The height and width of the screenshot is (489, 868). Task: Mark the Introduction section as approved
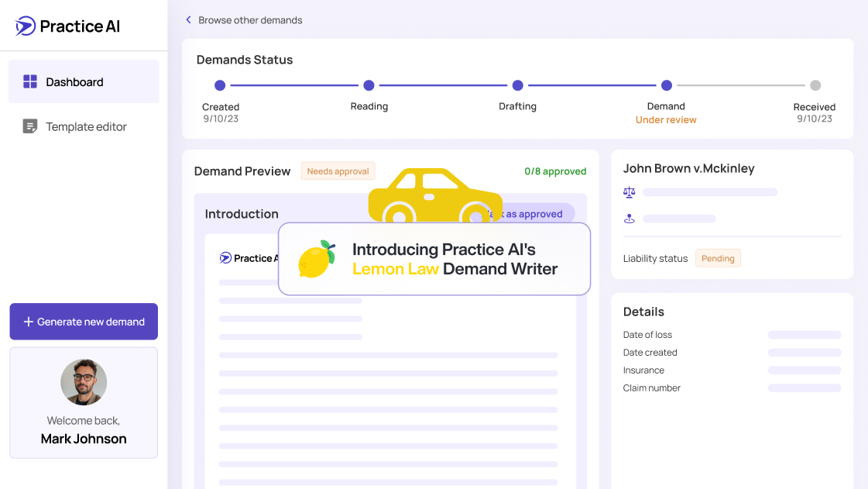[531, 214]
